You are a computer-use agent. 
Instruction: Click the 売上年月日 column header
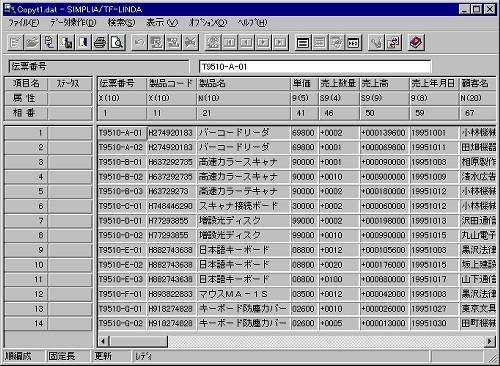434,83
